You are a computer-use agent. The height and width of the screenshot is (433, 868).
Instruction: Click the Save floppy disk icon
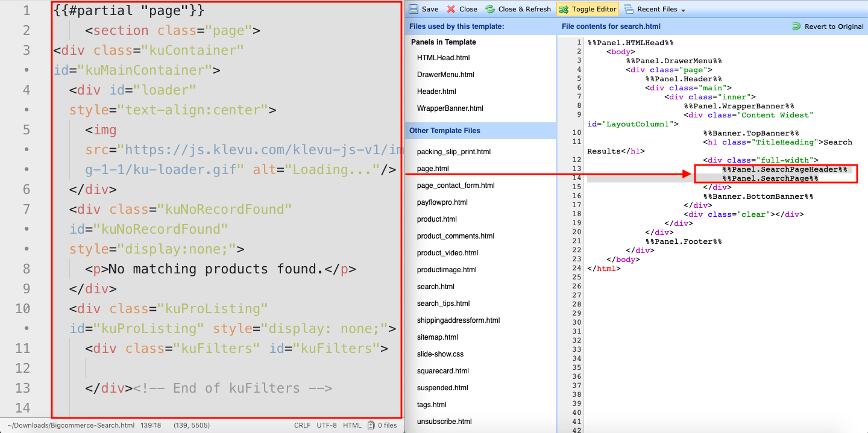(x=414, y=9)
